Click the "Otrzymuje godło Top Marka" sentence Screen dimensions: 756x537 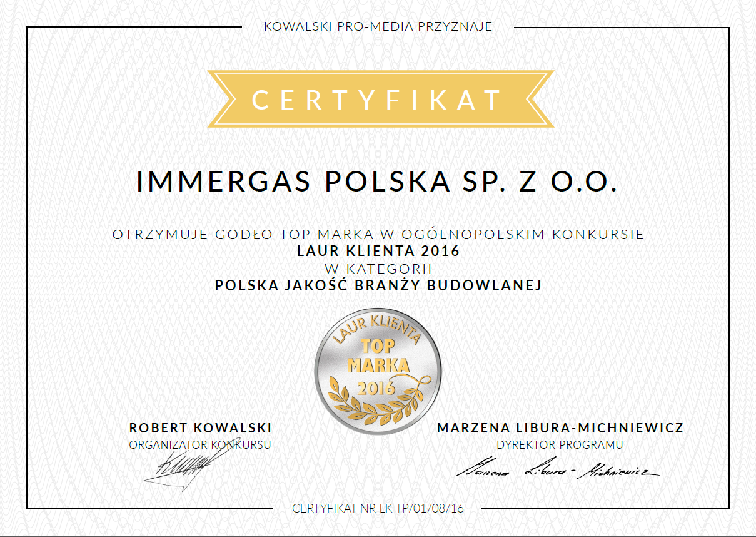click(378, 235)
